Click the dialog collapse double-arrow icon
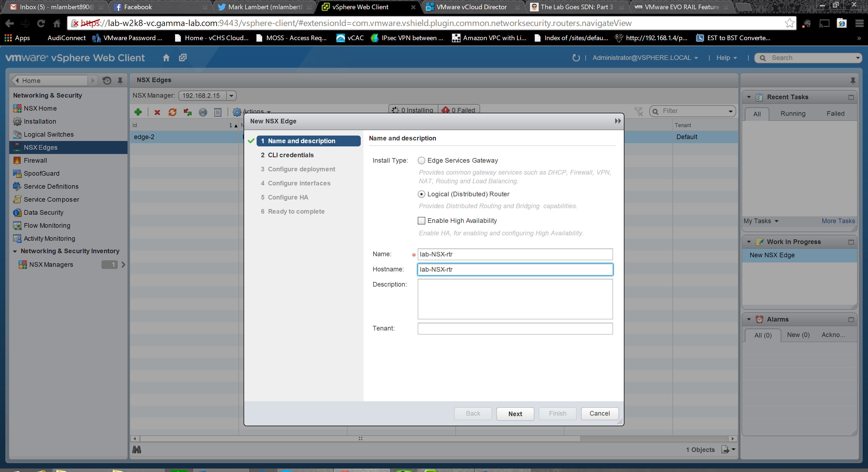Viewport: 868px width, 472px height. [617, 121]
